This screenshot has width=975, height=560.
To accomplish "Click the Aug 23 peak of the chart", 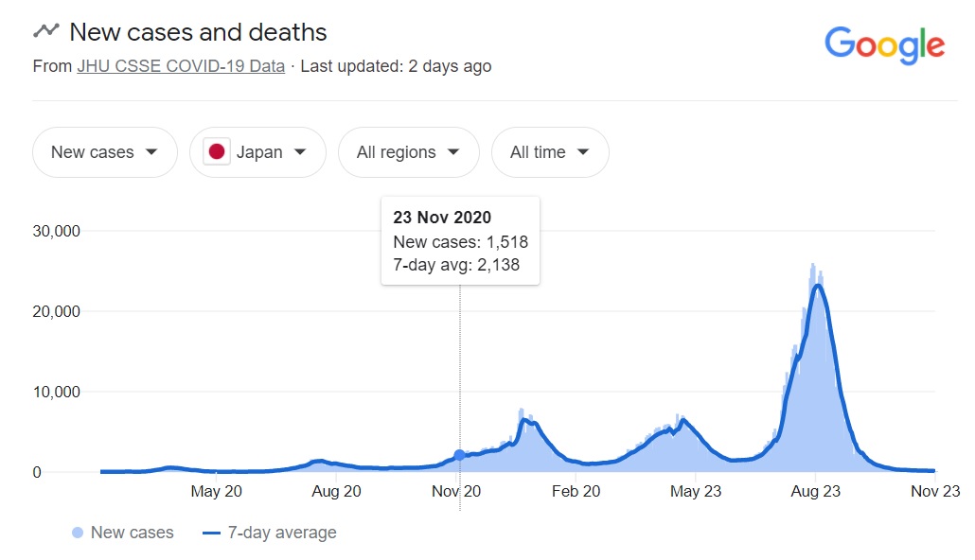I will (x=818, y=286).
